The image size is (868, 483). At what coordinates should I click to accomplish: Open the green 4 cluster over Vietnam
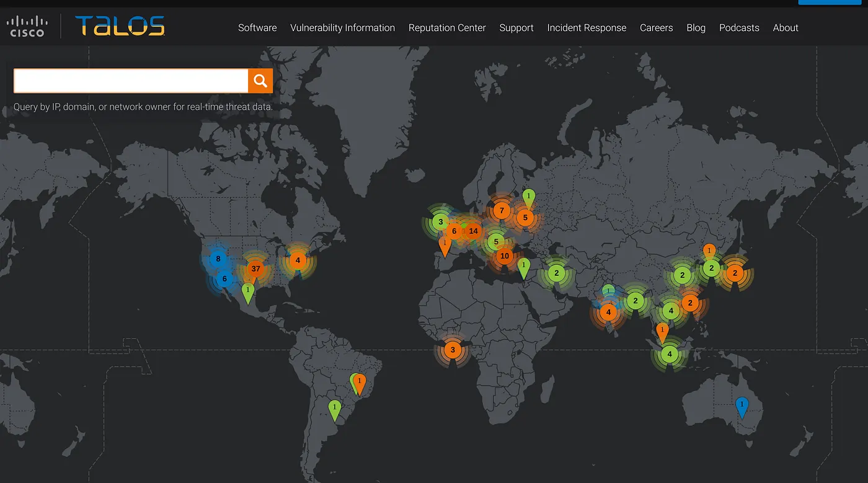coord(670,310)
